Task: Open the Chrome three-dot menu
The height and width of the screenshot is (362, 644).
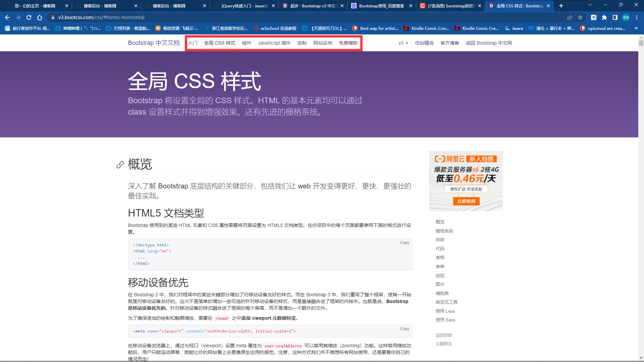Action: point(637,17)
